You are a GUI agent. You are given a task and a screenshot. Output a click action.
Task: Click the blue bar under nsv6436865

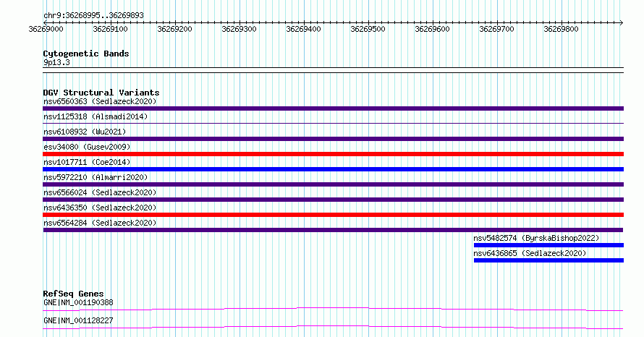click(548, 260)
